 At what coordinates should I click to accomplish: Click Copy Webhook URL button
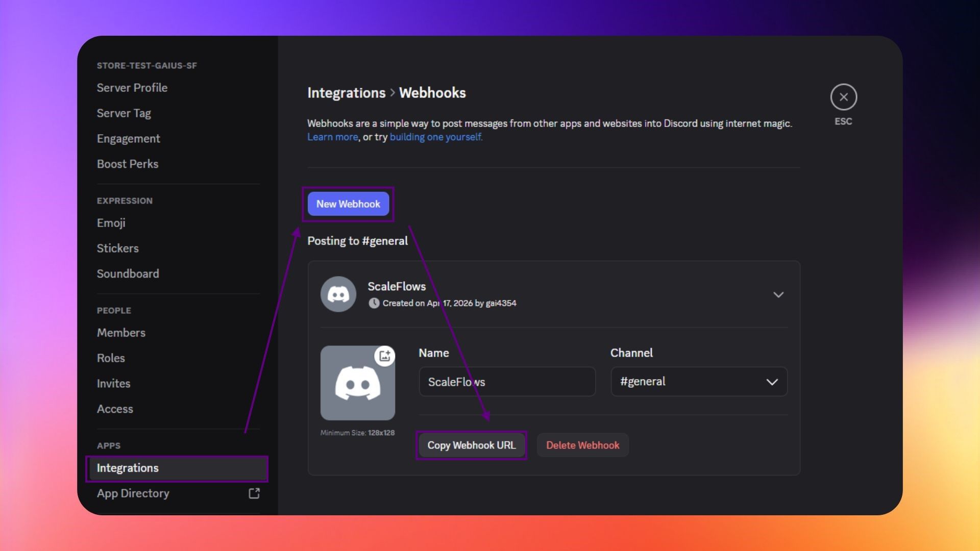coord(471,445)
